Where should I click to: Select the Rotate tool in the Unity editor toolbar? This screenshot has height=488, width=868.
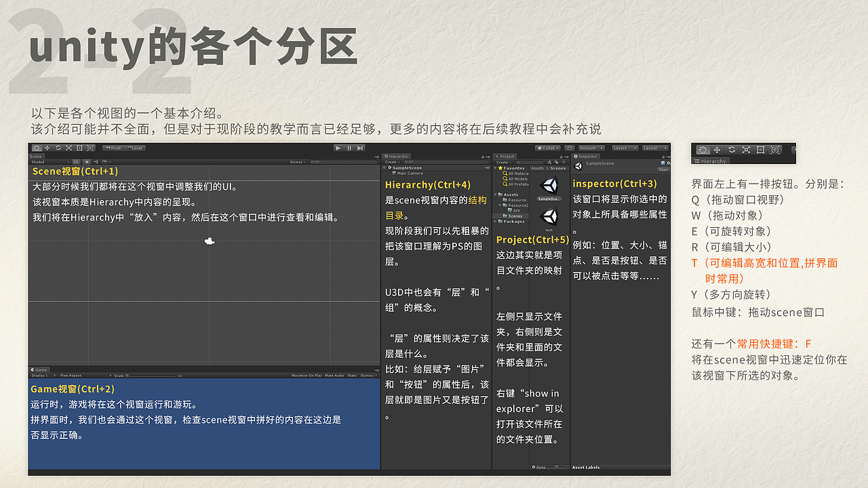tap(58, 148)
